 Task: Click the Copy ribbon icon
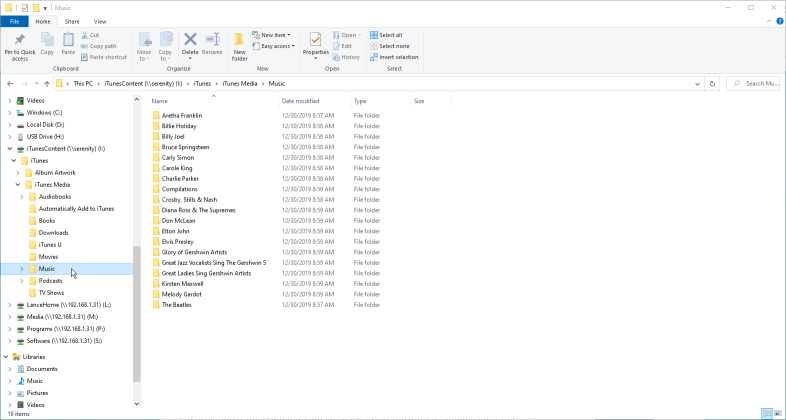click(47, 40)
